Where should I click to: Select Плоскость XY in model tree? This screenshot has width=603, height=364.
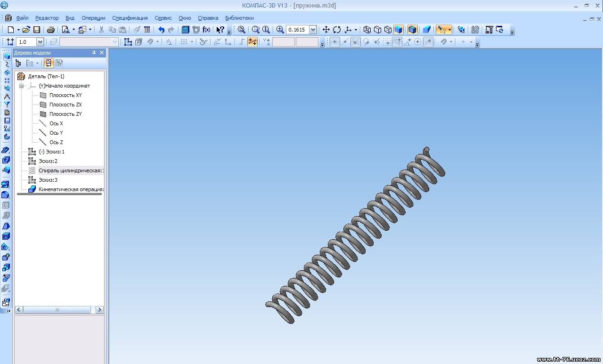pyautogui.click(x=65, y=95)
